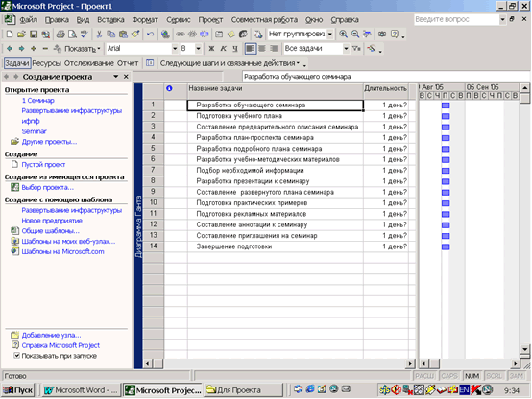Paste from the clipboard

[x=123, y=34]
